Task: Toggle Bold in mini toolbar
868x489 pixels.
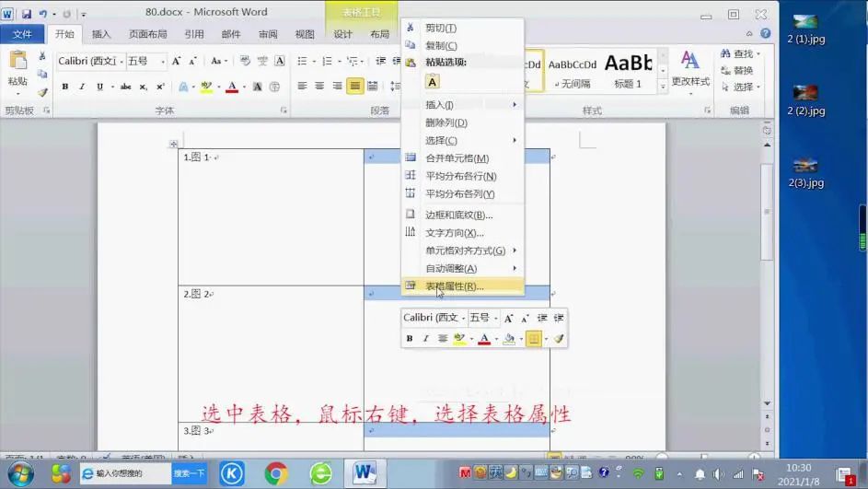Action: click(409, 338)
